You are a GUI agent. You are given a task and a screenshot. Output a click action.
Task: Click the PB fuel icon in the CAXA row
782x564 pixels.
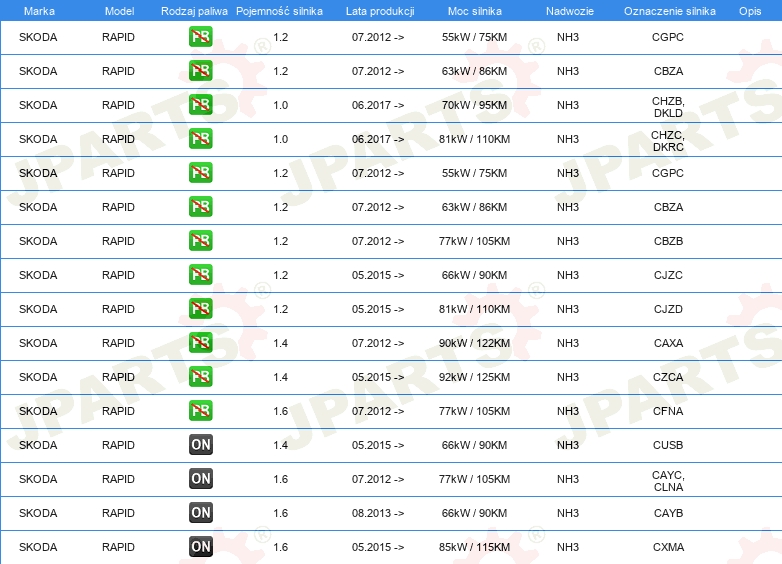click(200, 343)
